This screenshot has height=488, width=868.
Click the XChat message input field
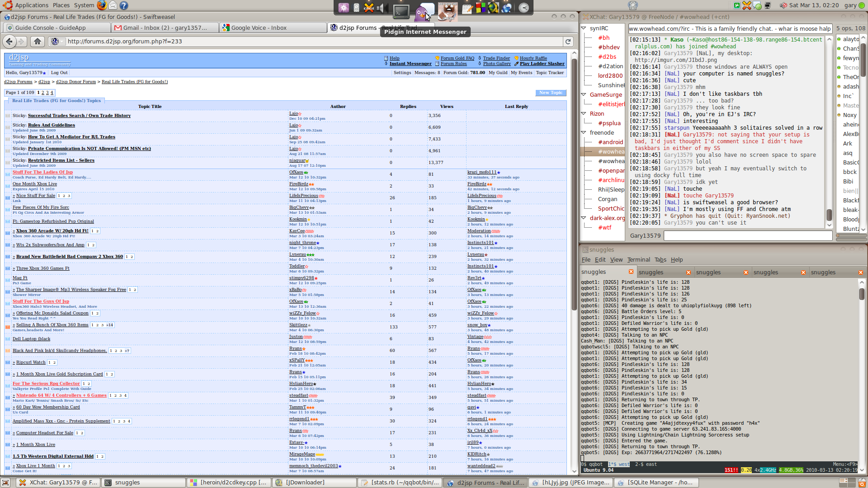click(x=748, y=236)
